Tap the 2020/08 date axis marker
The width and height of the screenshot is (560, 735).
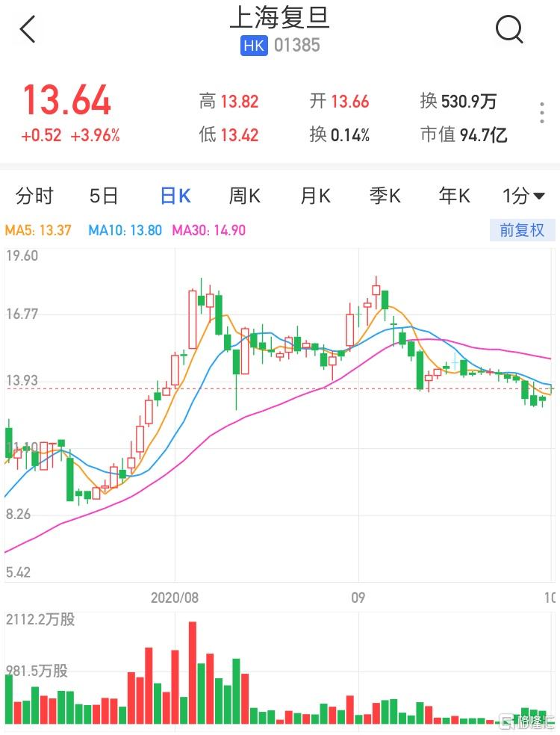click(176, 598)
